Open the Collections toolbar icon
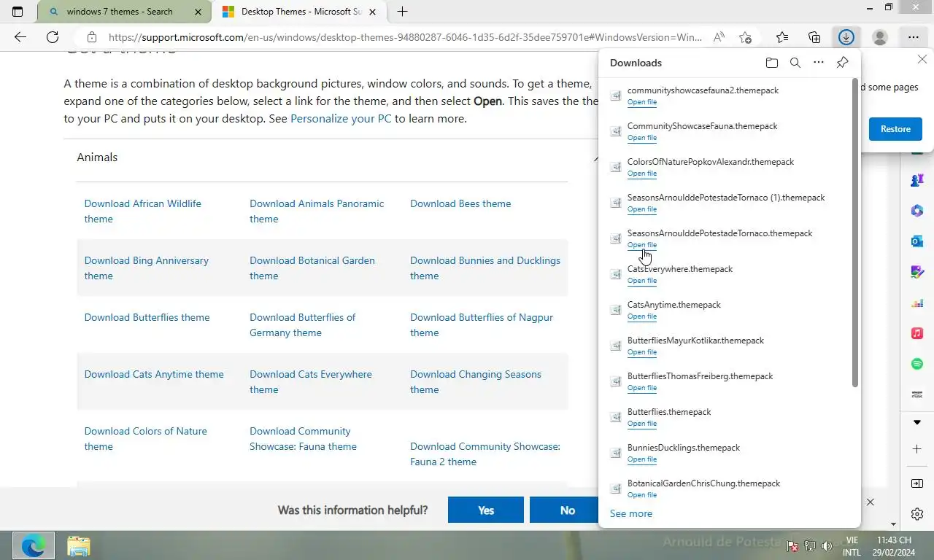 click(814, 37)
